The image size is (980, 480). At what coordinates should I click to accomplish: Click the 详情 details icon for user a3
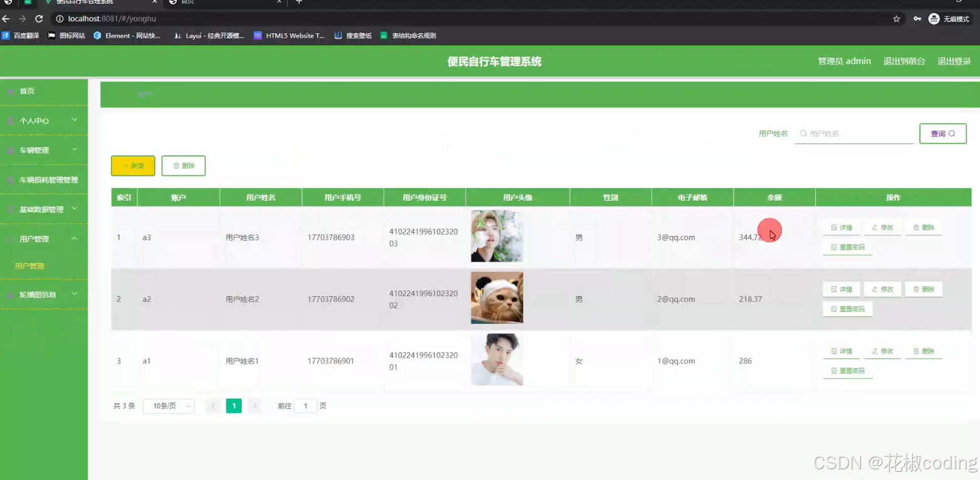click(x=833, y=227)
